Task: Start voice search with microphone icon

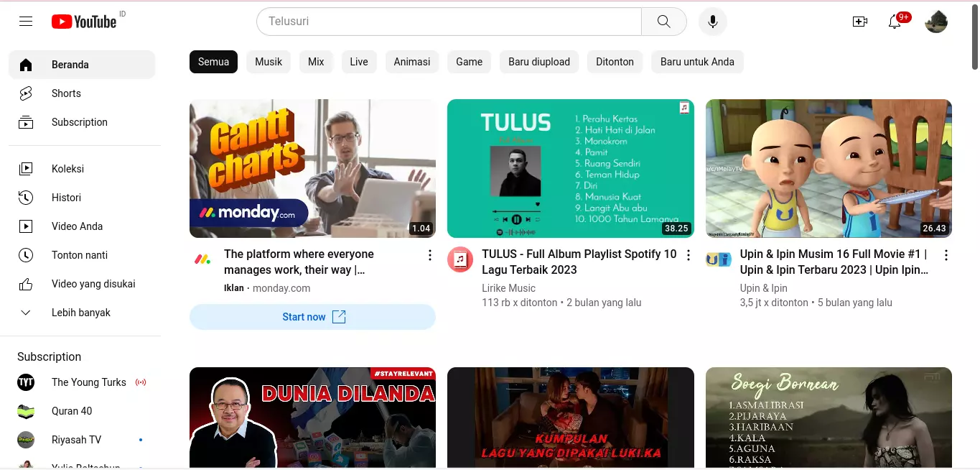Action: pyautogui.click(x=712, y=22)
